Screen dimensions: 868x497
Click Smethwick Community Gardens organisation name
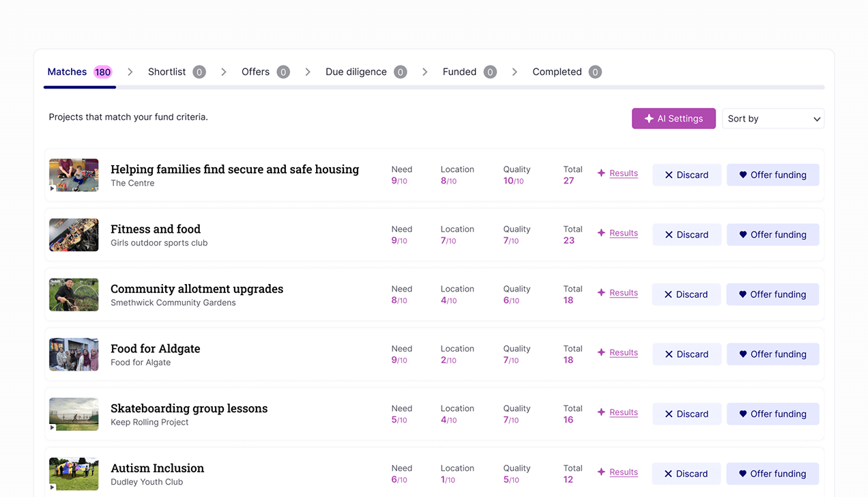pyautogui.click(x=173, y=302)
